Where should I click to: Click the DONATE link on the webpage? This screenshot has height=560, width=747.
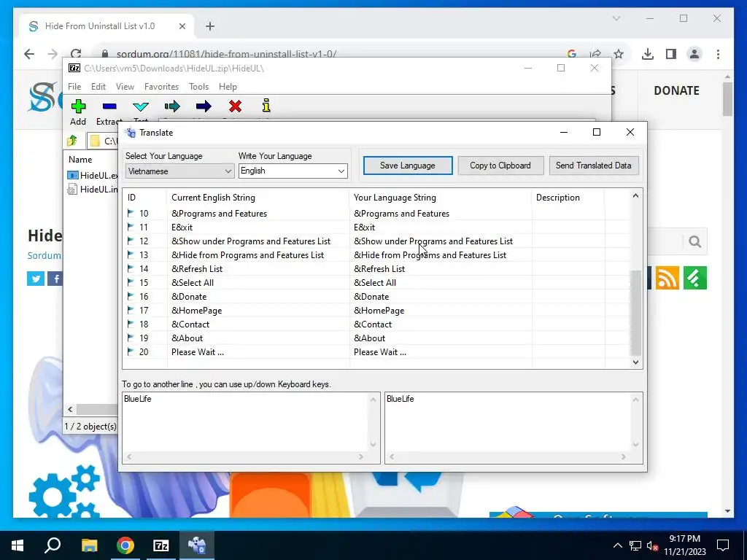pos(676,90)
